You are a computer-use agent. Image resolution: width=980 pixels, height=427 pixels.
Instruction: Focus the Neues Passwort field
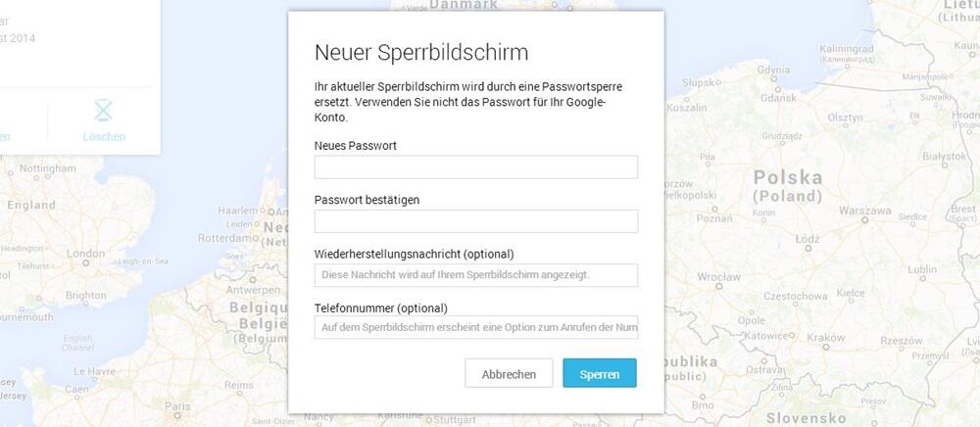(x=475, y=167)
